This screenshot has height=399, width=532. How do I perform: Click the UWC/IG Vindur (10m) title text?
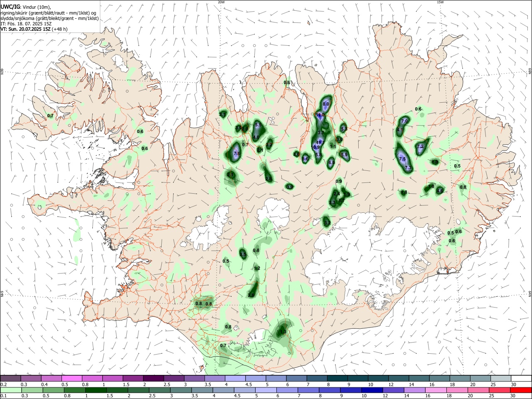[x=25, y=7]
